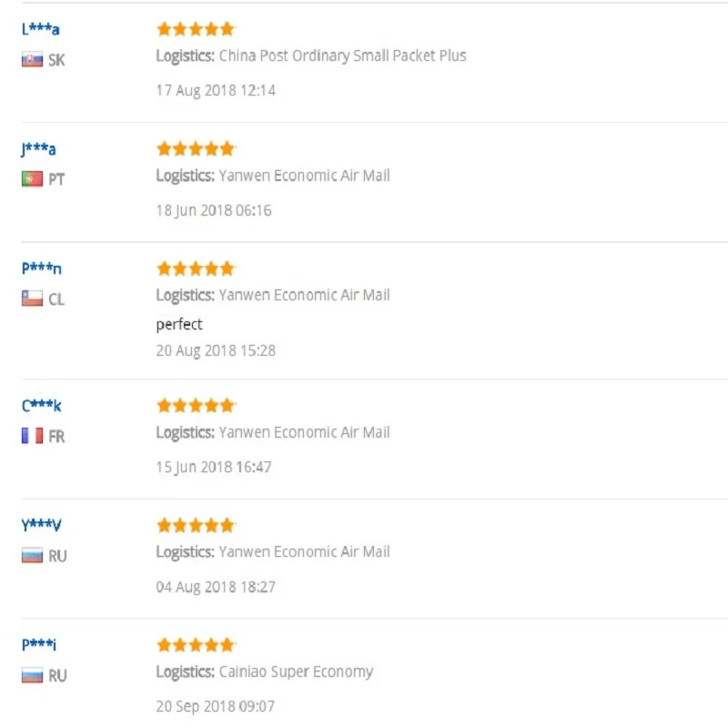This screenshot has height=728, width=728.
Task: Click the Cainiao Super Economy logistics text
Action: coord(296,672)
